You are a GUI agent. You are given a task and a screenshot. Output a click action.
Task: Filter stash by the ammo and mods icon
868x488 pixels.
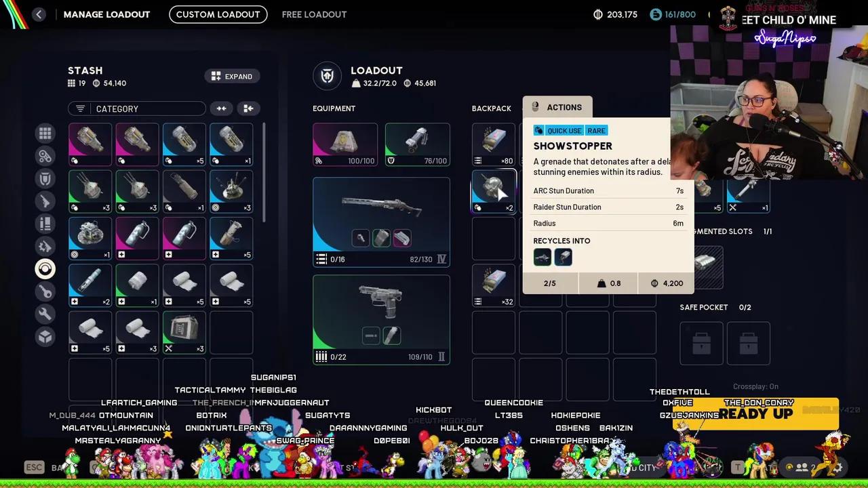(45, 224)
